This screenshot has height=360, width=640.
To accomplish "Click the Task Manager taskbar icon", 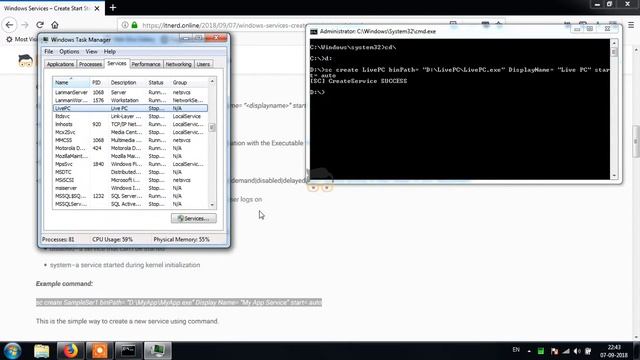I will 158,351.
